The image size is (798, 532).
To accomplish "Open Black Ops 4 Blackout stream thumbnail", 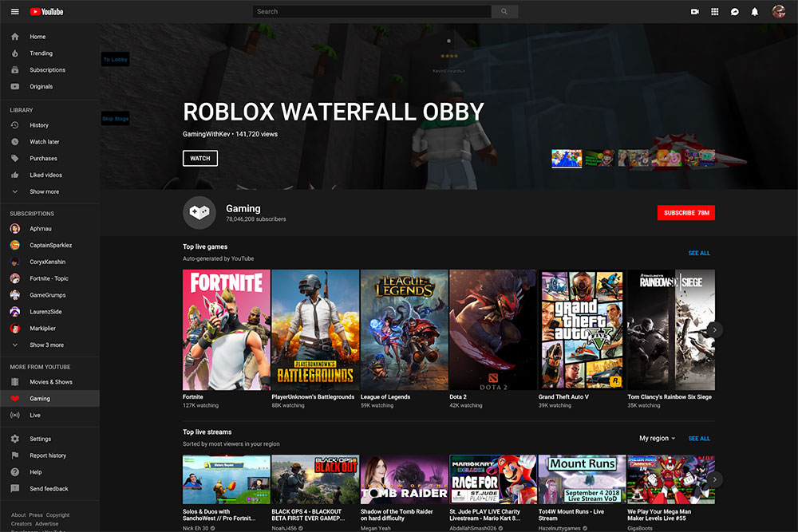I will pos(315,479).
